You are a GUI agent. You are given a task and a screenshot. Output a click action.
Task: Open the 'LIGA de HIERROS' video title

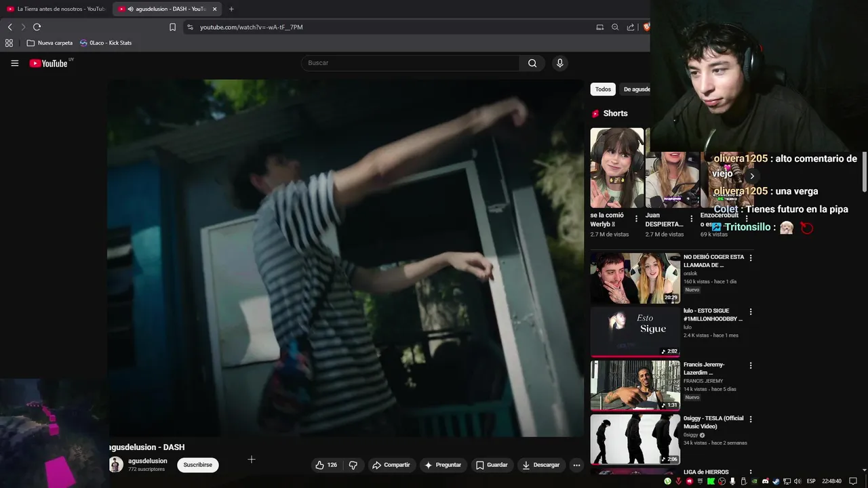706,472
